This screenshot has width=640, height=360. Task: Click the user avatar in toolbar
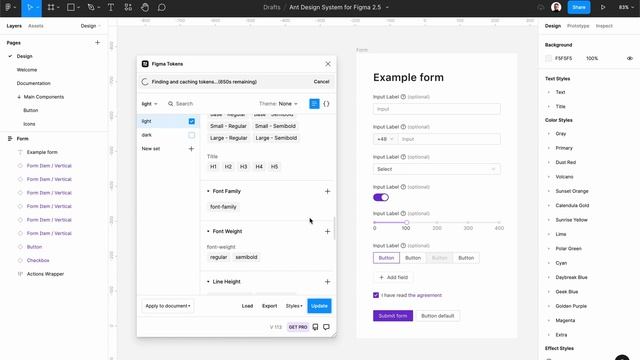coord(556,7)
